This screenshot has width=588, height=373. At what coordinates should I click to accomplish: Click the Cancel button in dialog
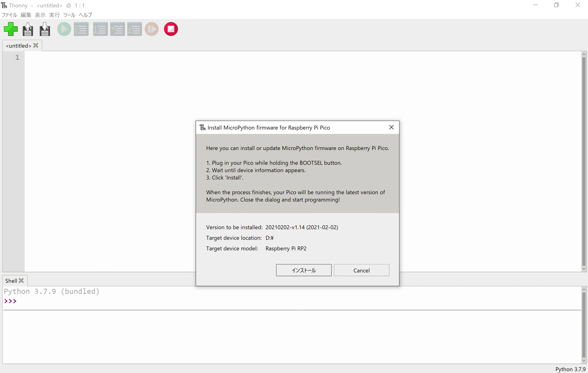(361, 270)
